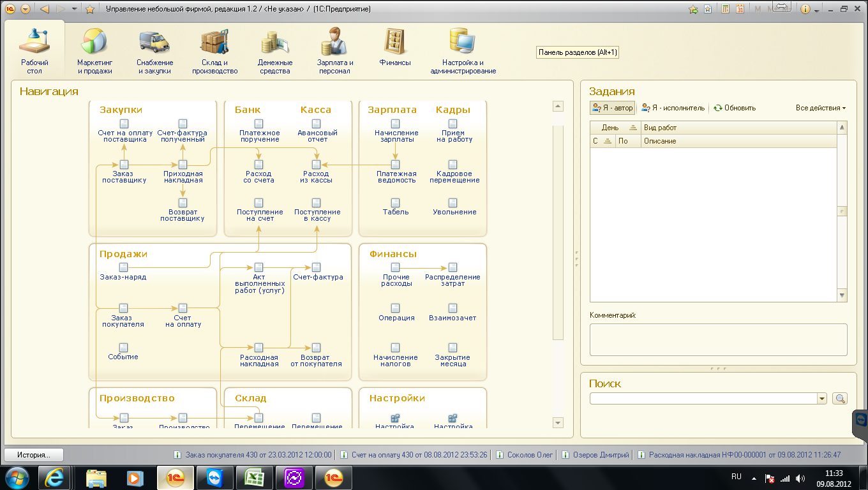Toggle the Я - автор filter
The height and width of the screenshot is (490, 868).
pos(612,108)
